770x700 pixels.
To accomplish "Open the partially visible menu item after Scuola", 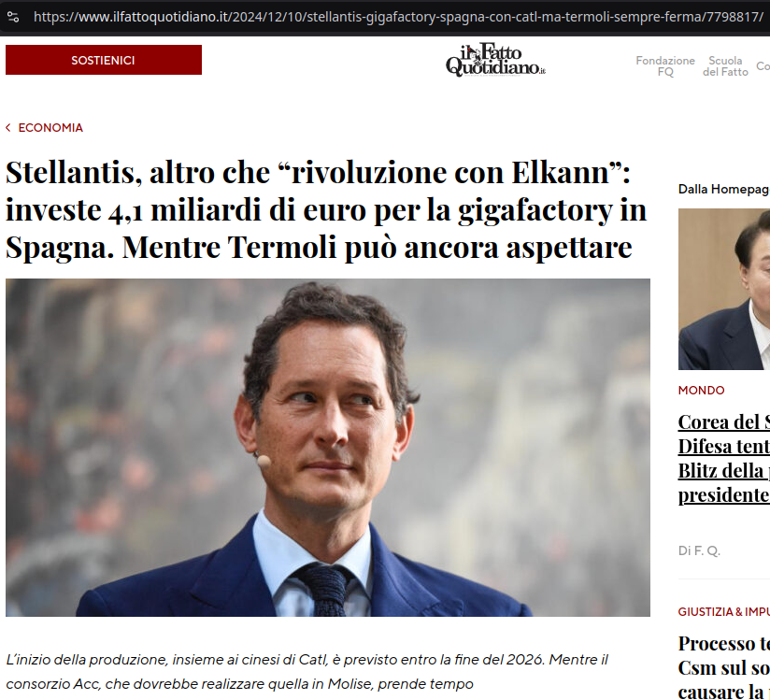I will tap(763, 65).
